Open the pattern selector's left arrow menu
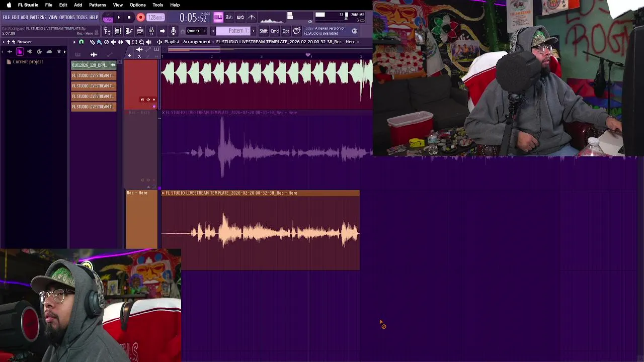This screenshot has width=644, height=362. [213, 31]
